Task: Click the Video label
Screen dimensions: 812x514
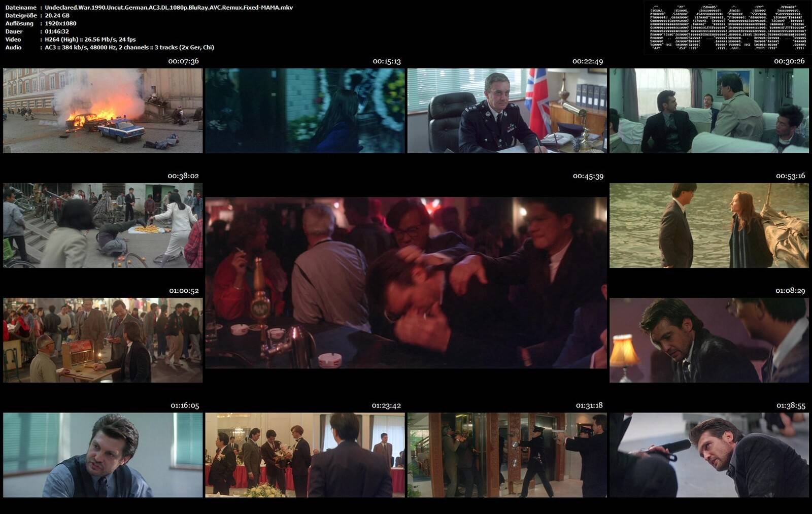Action: click(13, 40)
